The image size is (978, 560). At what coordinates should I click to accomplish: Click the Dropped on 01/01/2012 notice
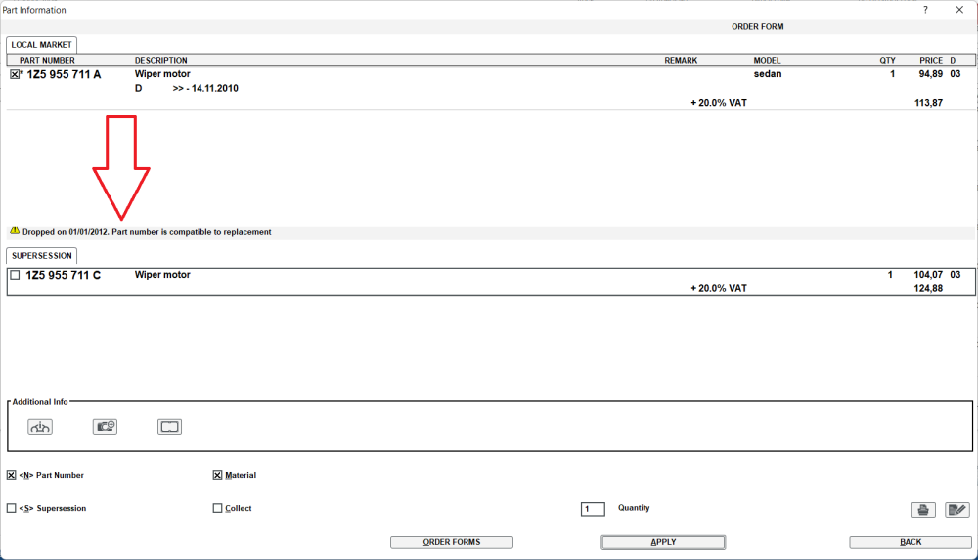point(147,232)
